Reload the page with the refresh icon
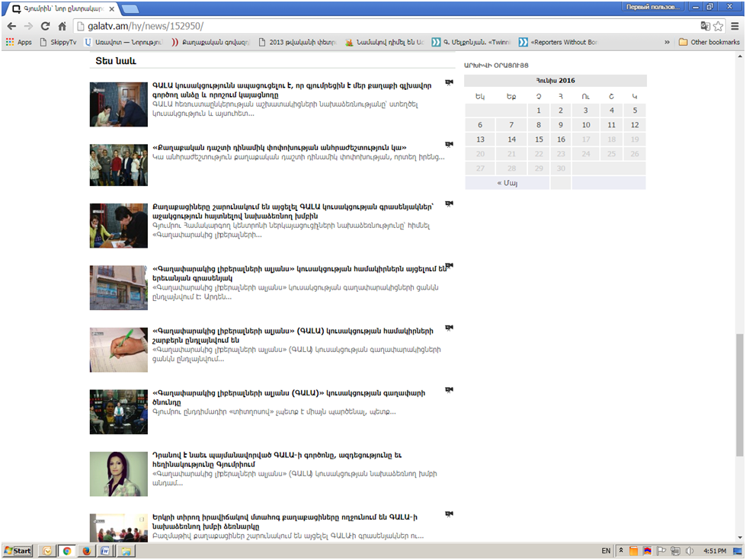 [46, 26]
